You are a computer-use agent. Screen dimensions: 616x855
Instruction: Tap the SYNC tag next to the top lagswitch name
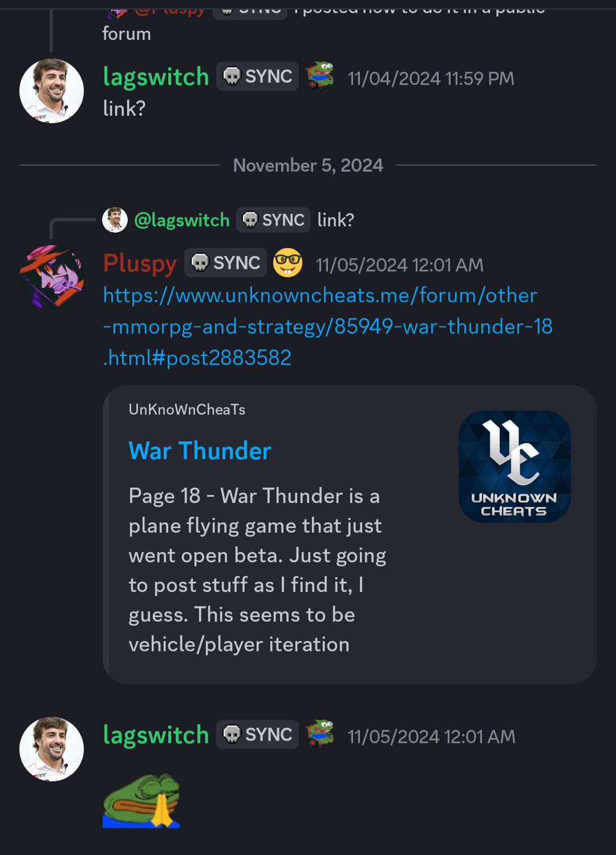(257, 76)
